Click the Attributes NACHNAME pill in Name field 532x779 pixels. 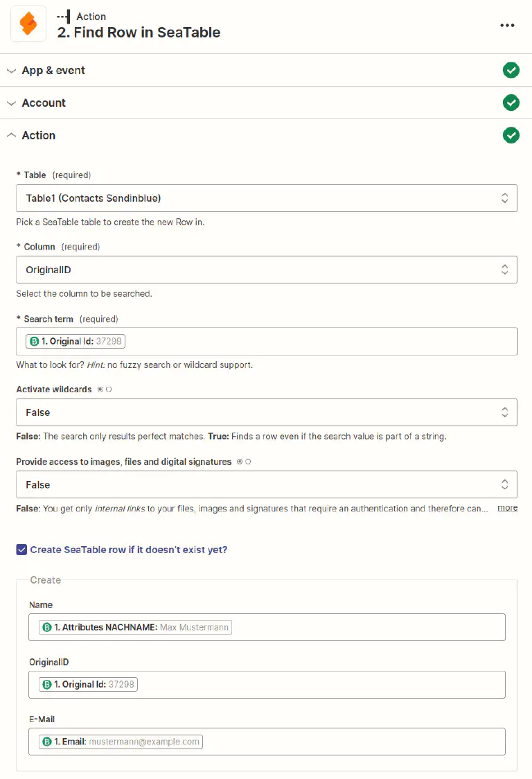coord(135,627)
